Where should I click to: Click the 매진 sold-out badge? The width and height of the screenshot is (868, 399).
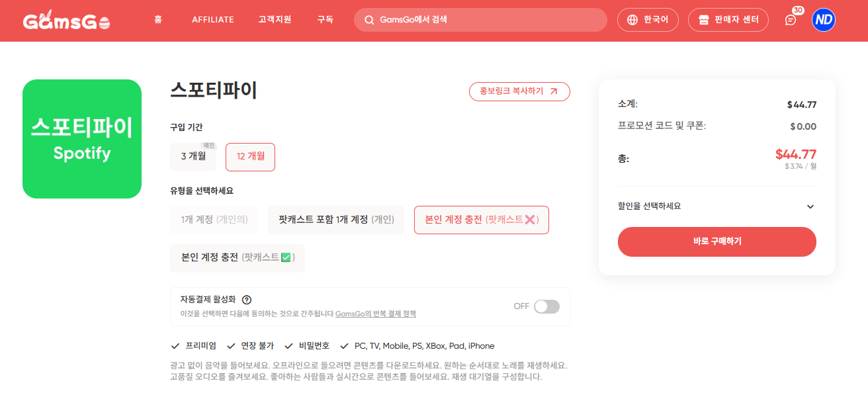click(x=209, y=145)
